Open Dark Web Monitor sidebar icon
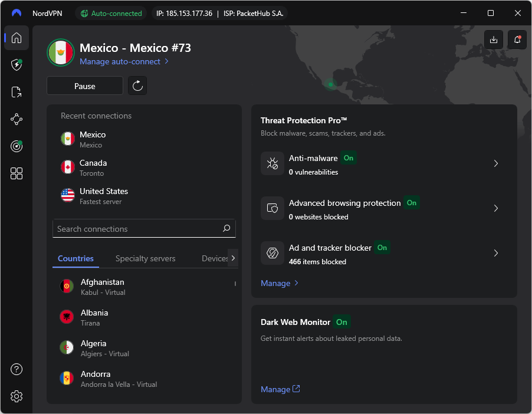The width and height of the screenshot is (532, 414). 16,146
